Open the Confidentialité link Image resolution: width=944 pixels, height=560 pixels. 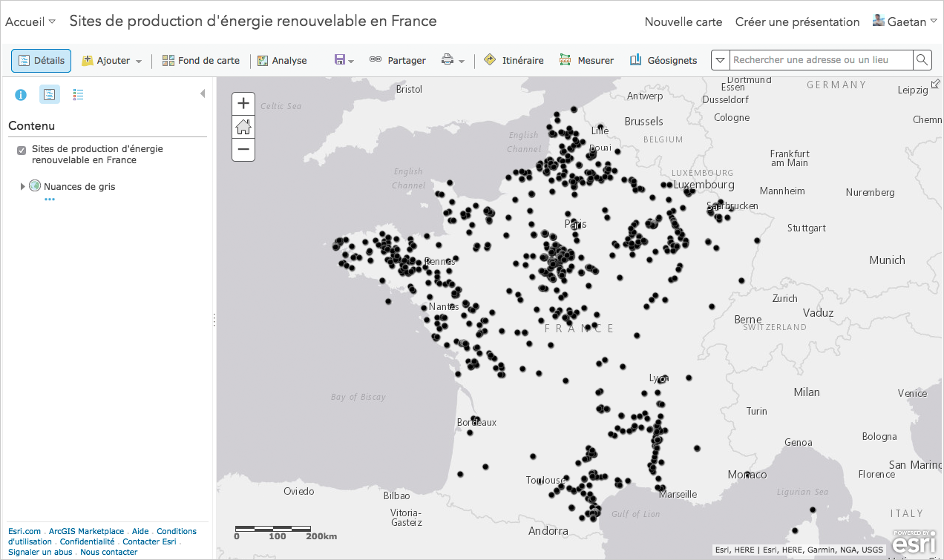point(88,541)
